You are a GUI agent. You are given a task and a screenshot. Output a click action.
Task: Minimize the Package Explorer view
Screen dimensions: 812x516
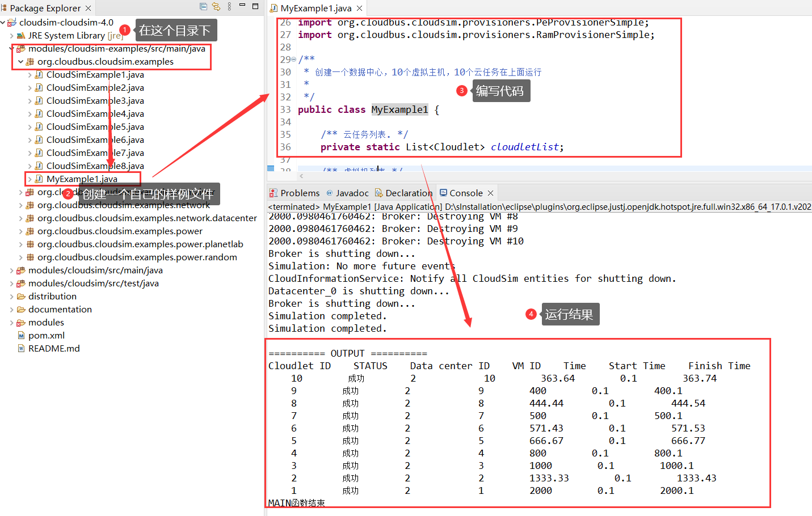[x=242, y=6]
